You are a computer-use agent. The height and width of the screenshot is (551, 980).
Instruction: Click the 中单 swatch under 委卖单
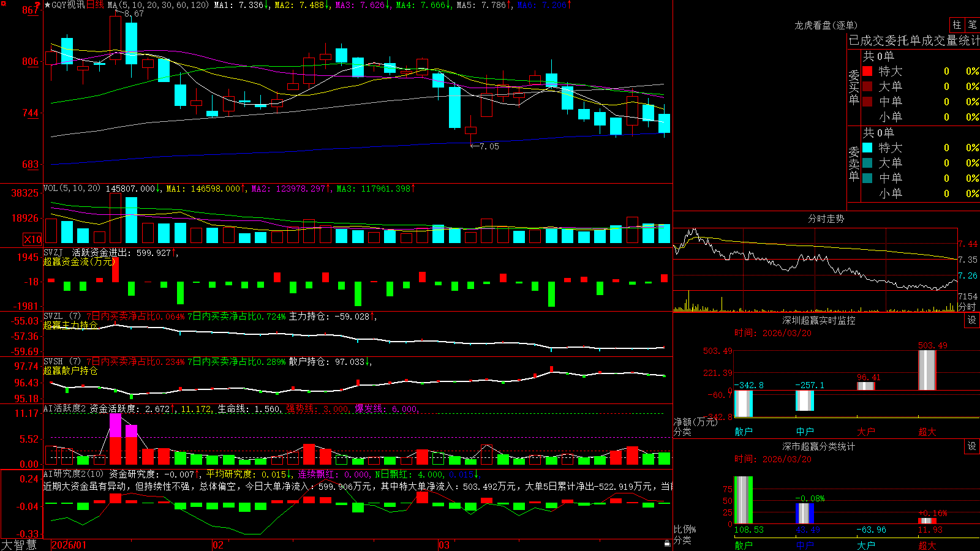pyautogui.click(x=867, y=178)
